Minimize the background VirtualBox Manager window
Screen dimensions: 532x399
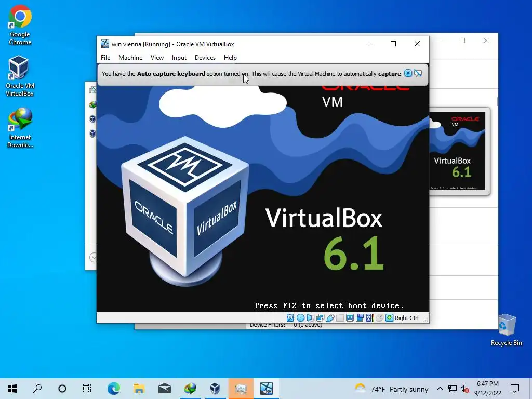pos(439,41)
